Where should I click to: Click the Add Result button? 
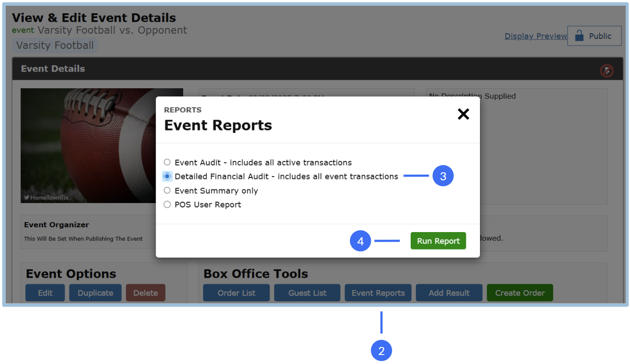point(449,293)
